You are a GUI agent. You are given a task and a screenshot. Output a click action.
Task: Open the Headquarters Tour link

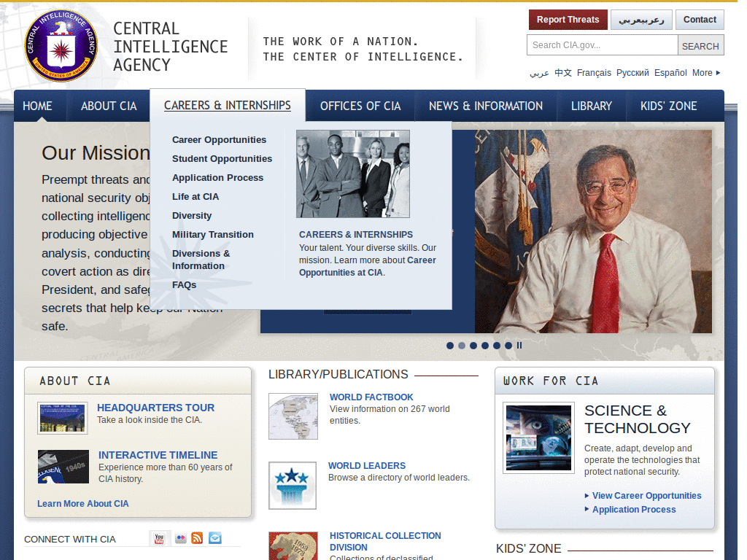pos(156,408)
